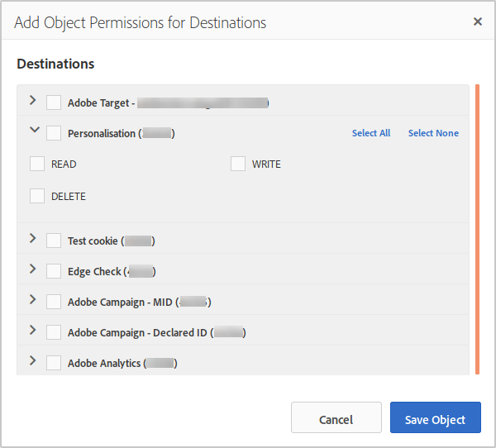The width and height of the screenshot is (496, 448).
Task: Check the Adobe Target checkbox
Action: (x=54, y=102)
